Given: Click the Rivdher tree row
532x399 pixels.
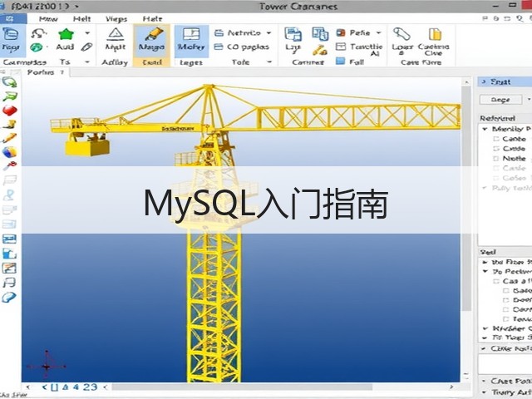Looking at the screenshot, I should point(505,328).
